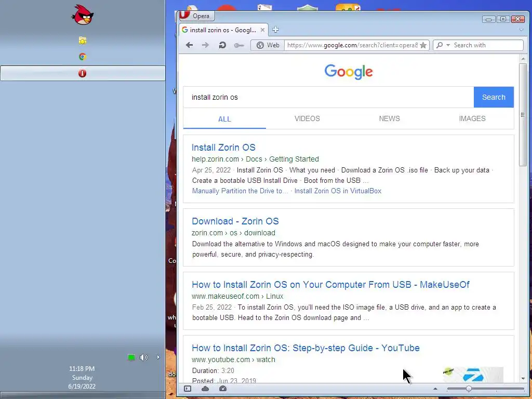Click the scrollbar up arrow
532x399 pixels.
[x=523, y=59]
